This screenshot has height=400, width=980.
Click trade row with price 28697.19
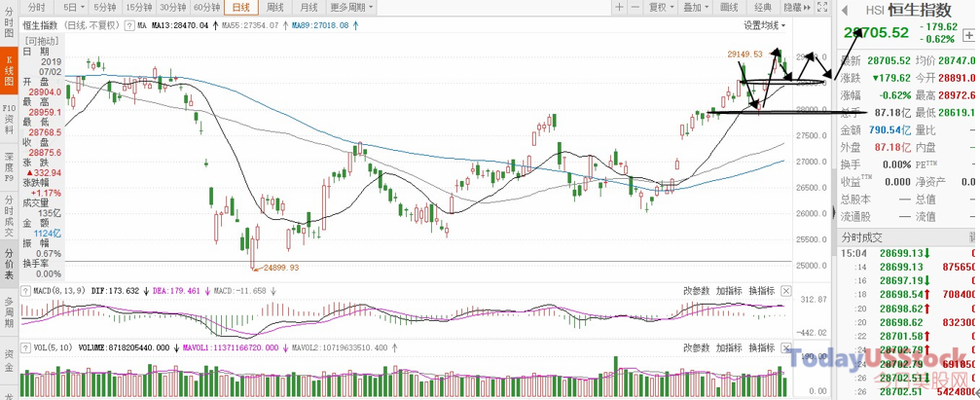click(908, 280)
